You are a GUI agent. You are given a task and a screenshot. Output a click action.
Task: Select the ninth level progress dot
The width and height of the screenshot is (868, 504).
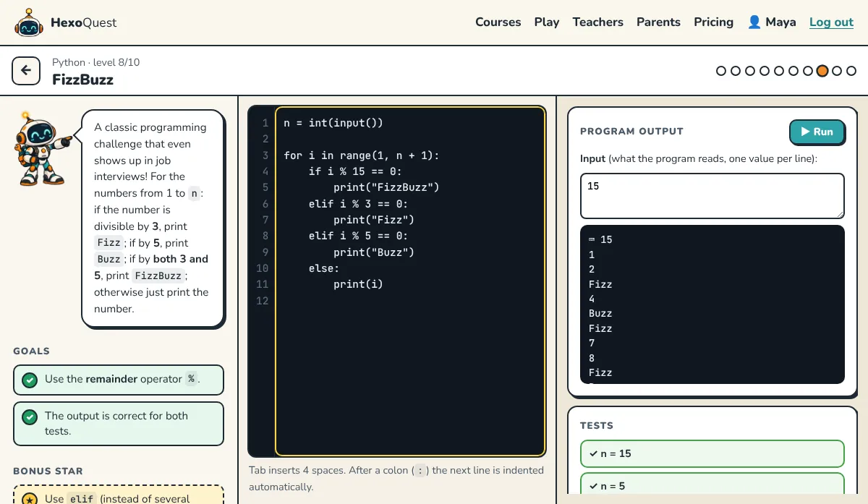(x=837, y=71)
